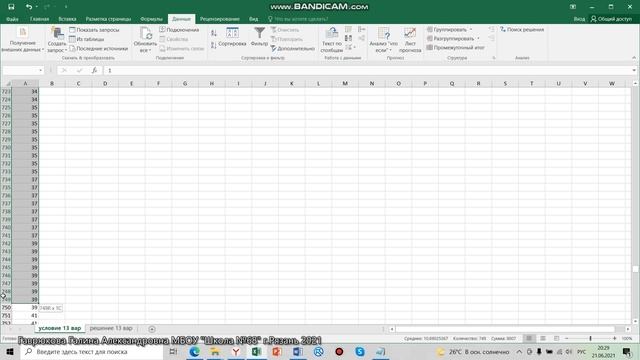Click the formula bar input field
Screen dimensions: 640x360
[x=367, y=70]
